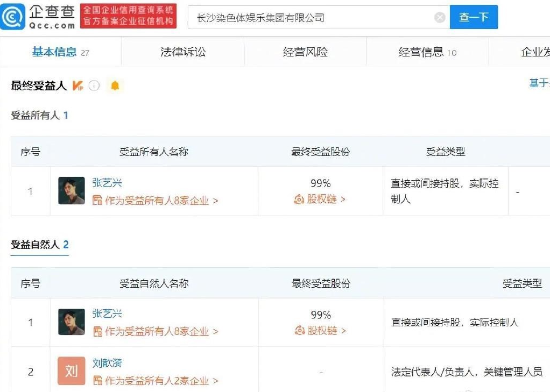This screenshot has width=550, height=392.
Task: Open the 基本信息 tab
Action: pos(61,52)
